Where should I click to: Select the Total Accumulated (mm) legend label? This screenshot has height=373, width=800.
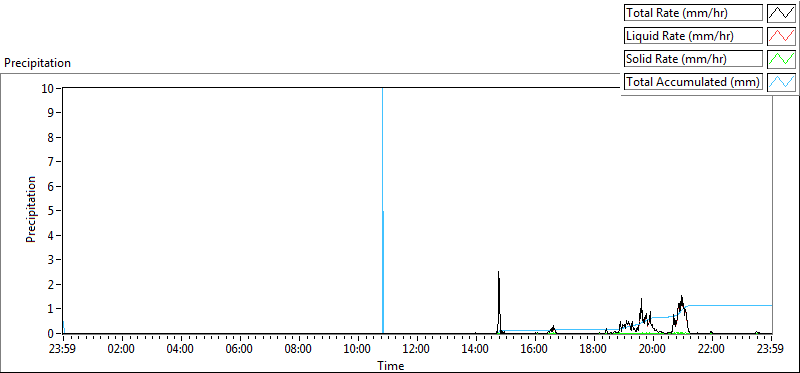694,82
